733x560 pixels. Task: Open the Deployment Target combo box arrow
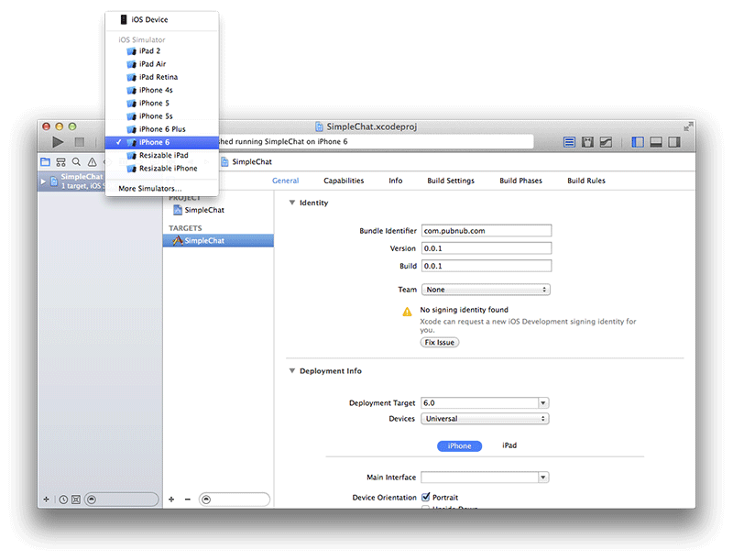(543, 403)
